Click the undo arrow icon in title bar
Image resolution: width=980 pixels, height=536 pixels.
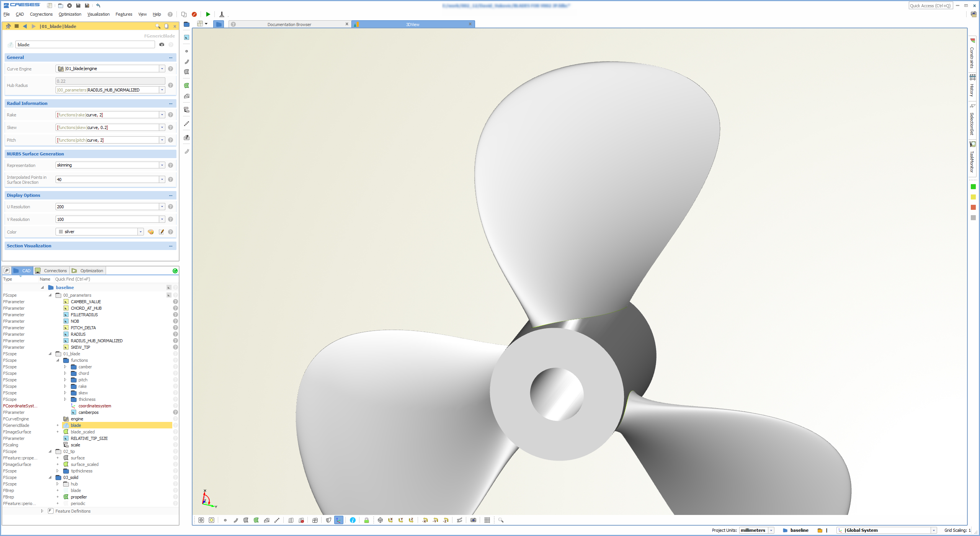(x=98, y=5)
